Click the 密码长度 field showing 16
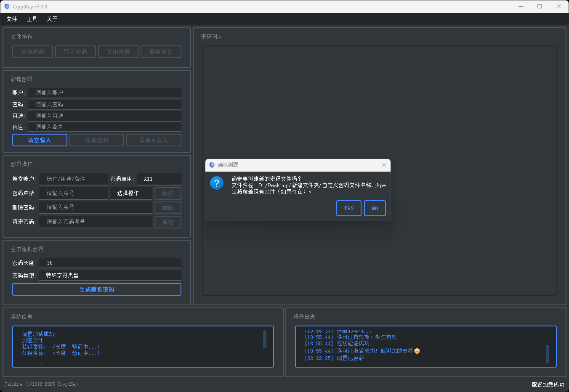 (x=110, y=263)
